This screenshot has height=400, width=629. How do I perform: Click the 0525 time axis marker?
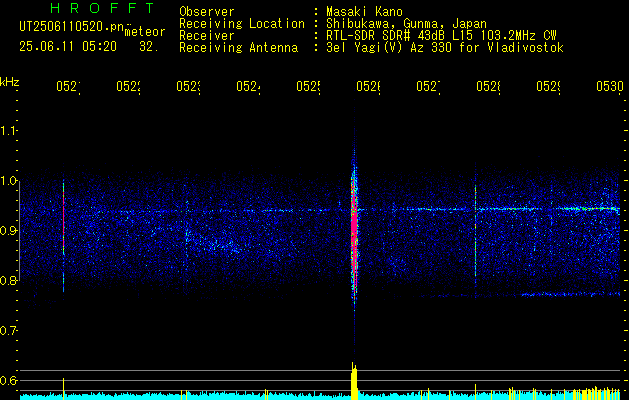pyautogui.click(x=308, y=86)
